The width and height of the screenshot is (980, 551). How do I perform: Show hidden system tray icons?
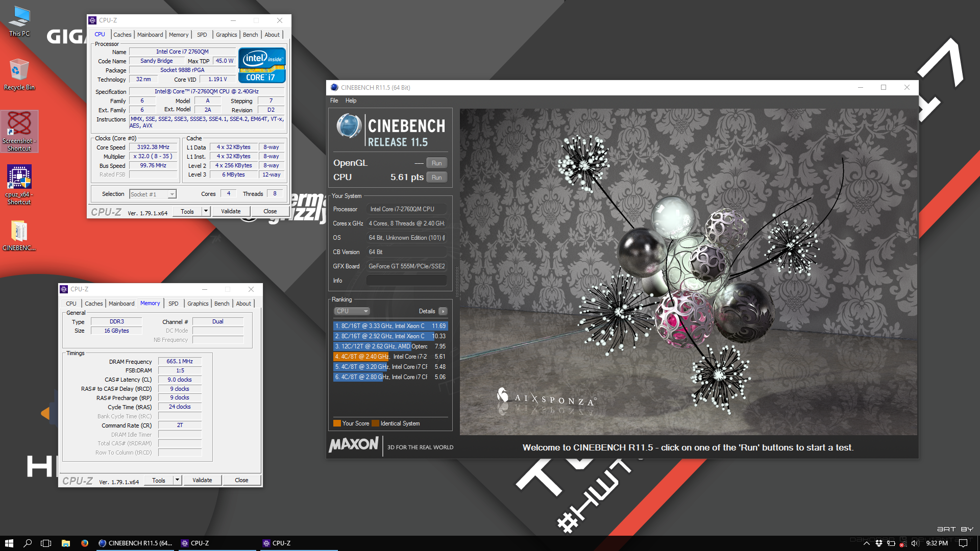point(866,543)
